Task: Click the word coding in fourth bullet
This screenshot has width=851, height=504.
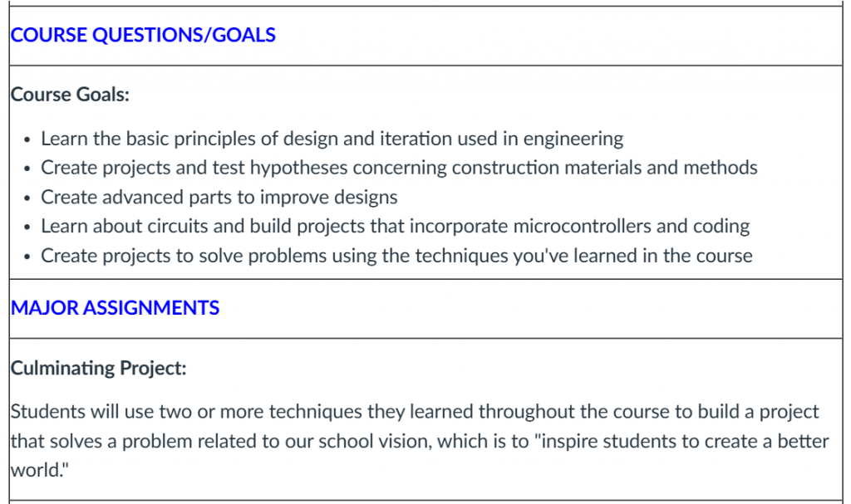Action: (x=722, y=226)
